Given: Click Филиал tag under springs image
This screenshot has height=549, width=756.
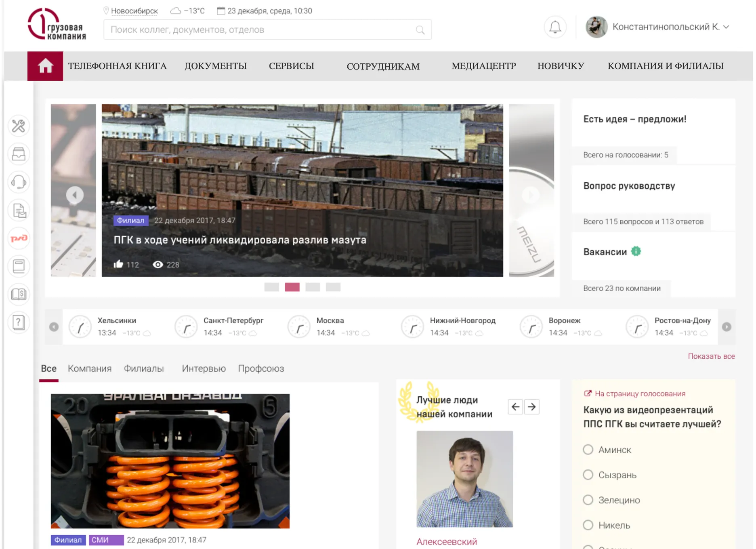Looking at the screenshot, I should (68, 540).
